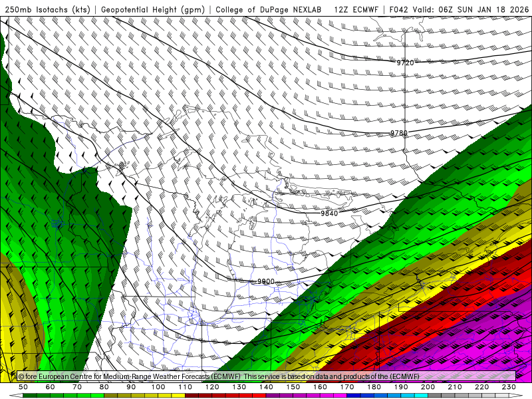
Task: Click the '250mb Isotachs (kts)' title text
Action: coord(47,10)
